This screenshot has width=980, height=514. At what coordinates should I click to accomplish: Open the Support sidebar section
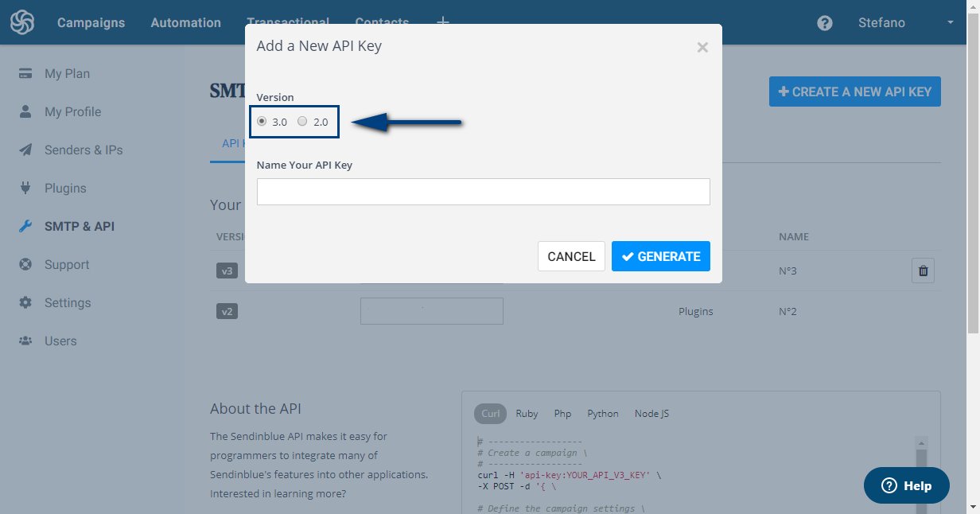coord(66,264)
